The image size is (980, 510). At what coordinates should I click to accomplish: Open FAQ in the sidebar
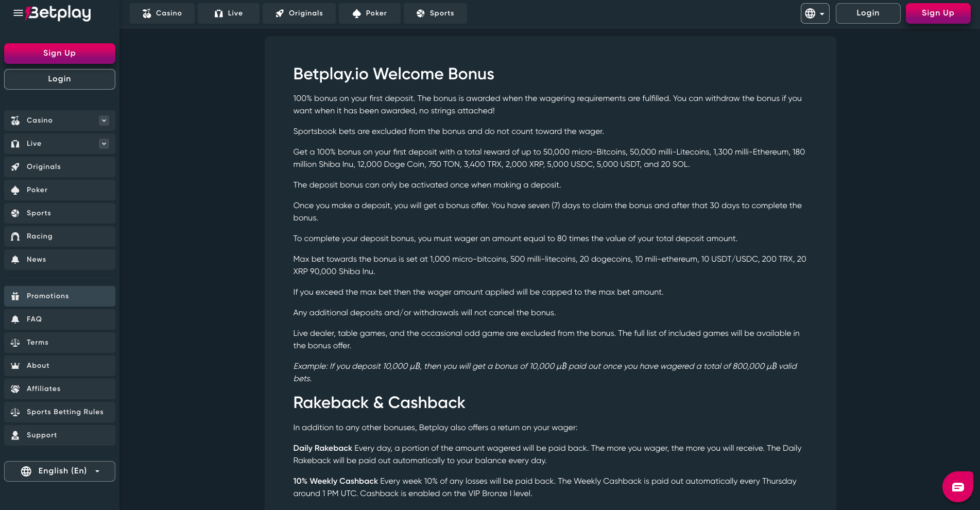(x=60, y=319)
